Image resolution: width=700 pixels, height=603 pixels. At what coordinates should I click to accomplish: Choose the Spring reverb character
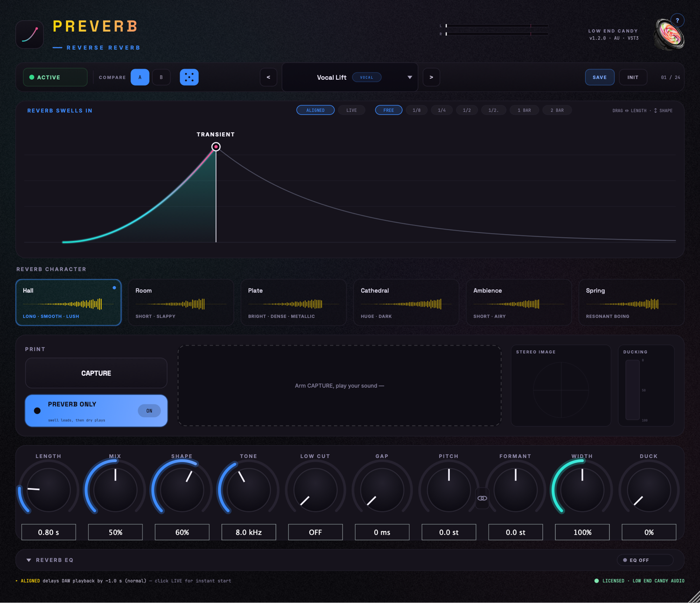pos(631,302)
